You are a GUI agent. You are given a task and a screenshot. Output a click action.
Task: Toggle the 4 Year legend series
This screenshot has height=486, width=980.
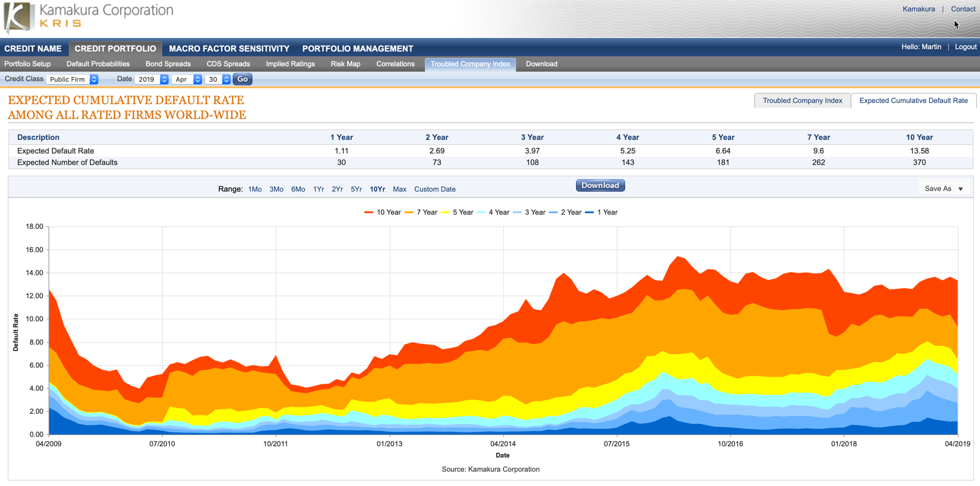click(x=493, y=212)
